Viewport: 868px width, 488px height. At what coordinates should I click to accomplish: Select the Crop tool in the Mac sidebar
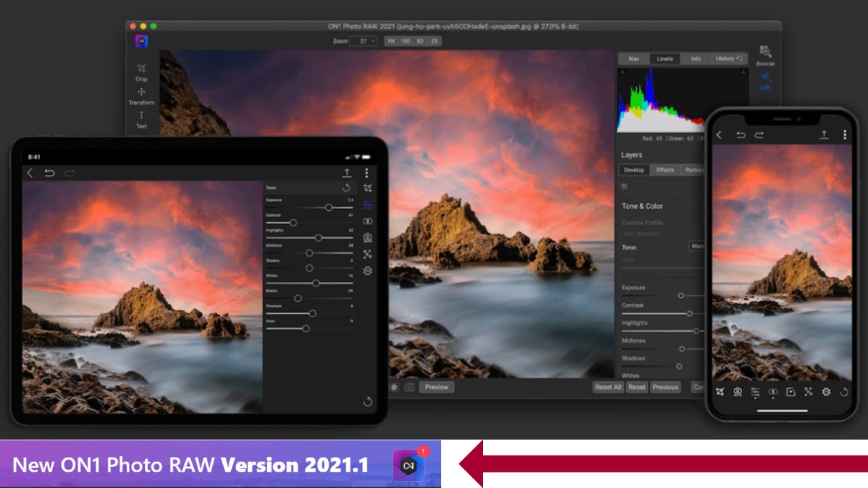pos(141,68)
